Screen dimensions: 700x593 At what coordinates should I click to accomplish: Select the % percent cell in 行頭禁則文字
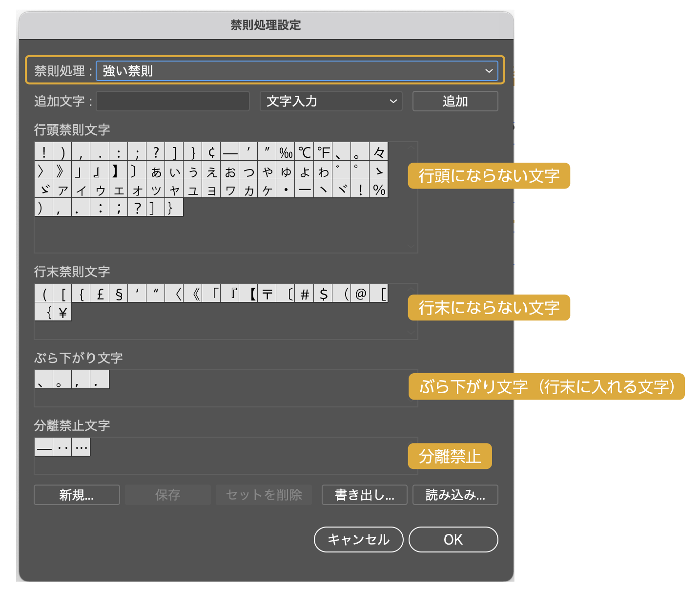tap(379, 189)
